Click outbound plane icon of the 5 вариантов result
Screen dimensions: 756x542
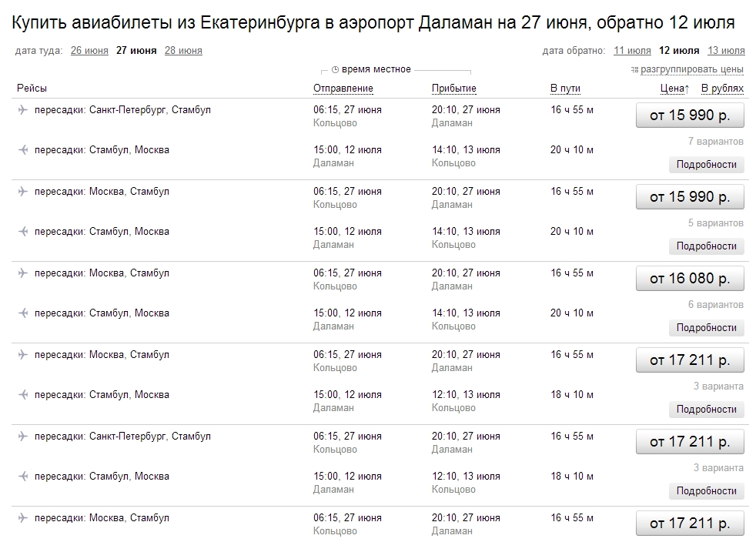point(23,192)
